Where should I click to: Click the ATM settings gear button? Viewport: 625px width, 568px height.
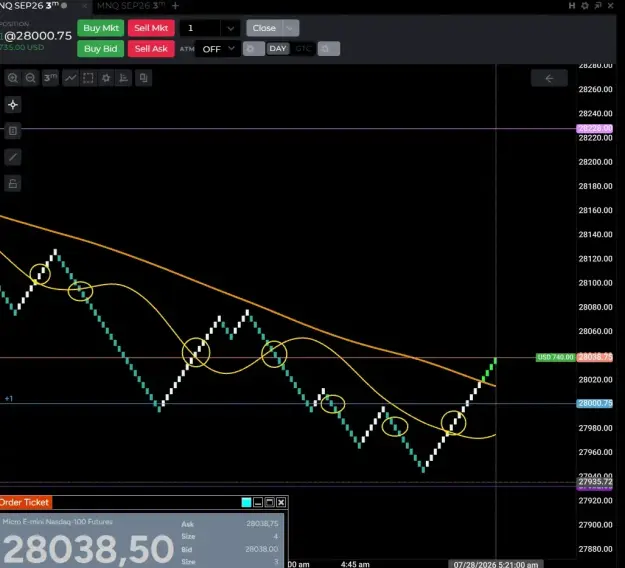pyautogui.click(x=254, y=49)
